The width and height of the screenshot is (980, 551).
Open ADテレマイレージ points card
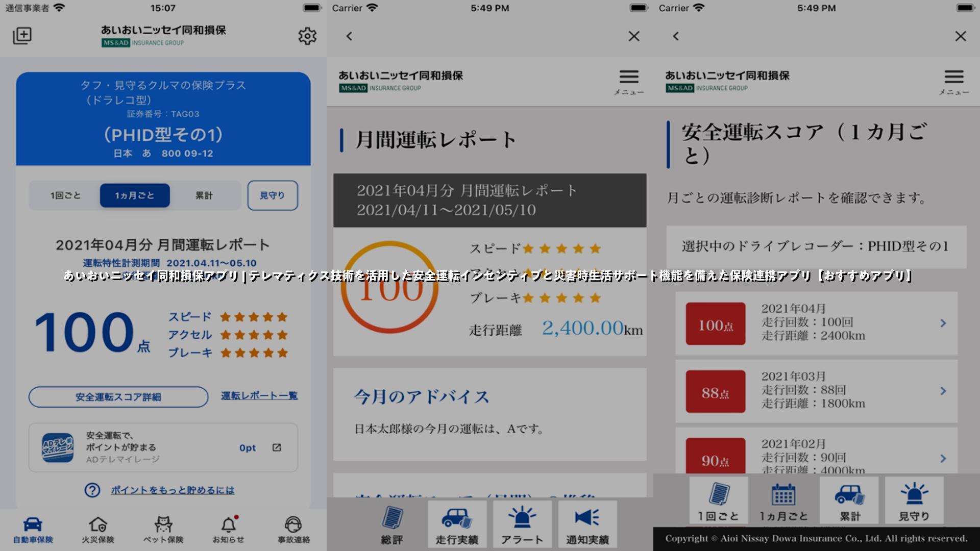pos(163,447)
